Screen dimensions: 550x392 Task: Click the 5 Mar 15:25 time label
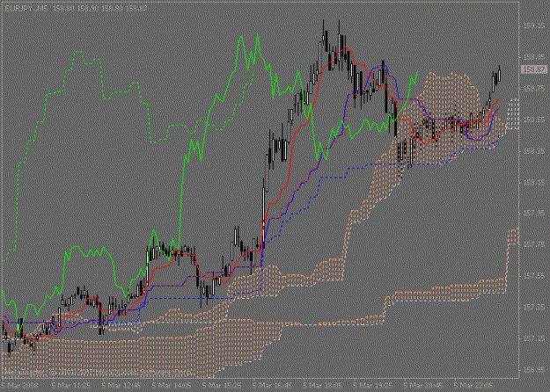click(222, 385)
